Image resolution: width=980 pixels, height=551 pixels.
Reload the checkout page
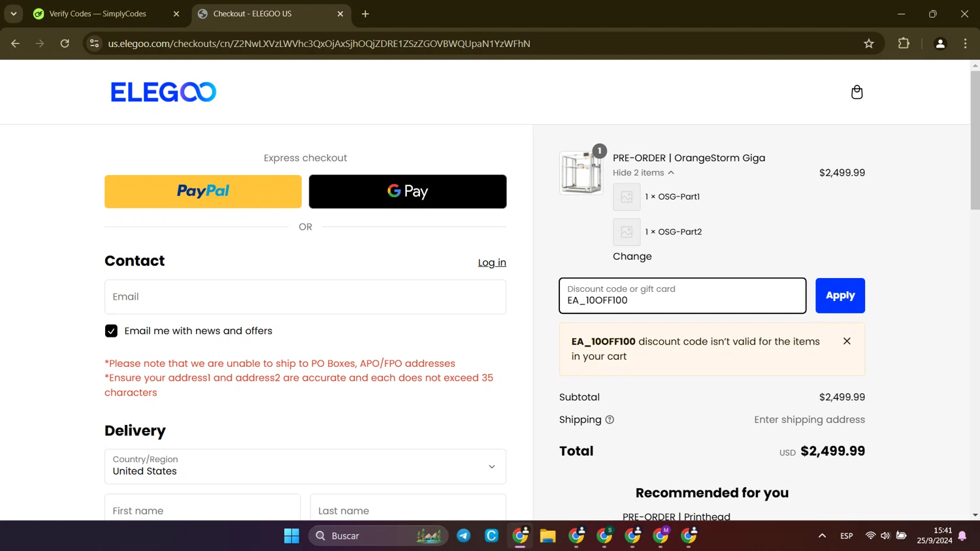65,44
